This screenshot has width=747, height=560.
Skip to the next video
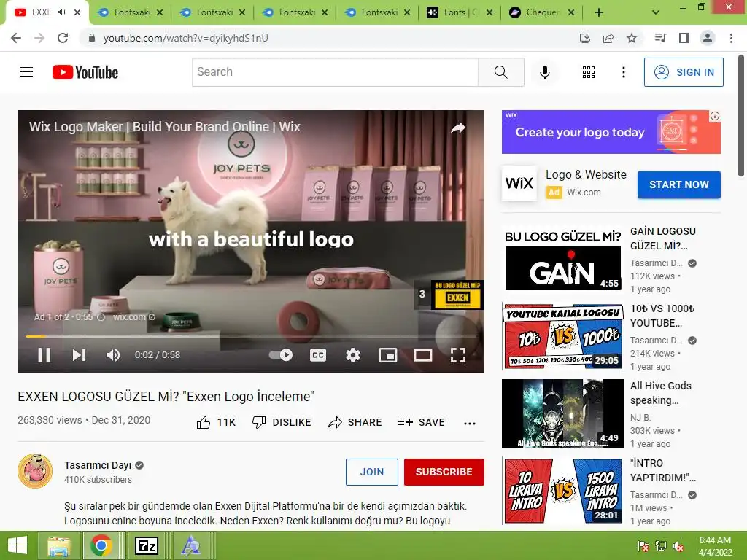[79, 355]
